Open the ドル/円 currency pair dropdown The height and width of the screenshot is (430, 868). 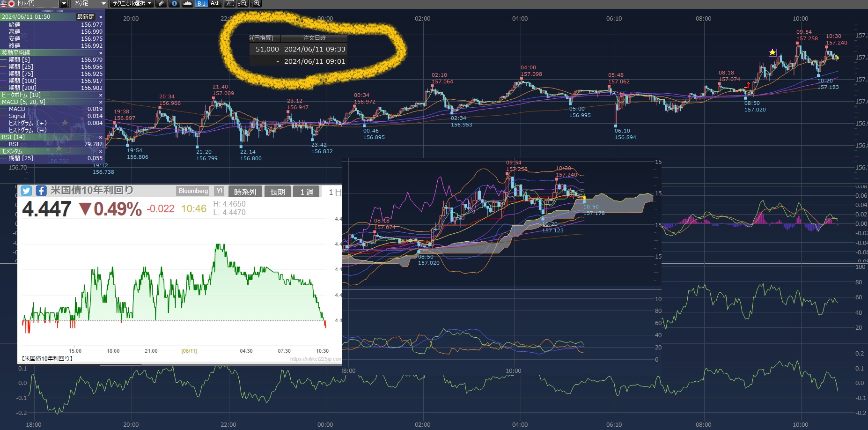click(x=64, y=3)
